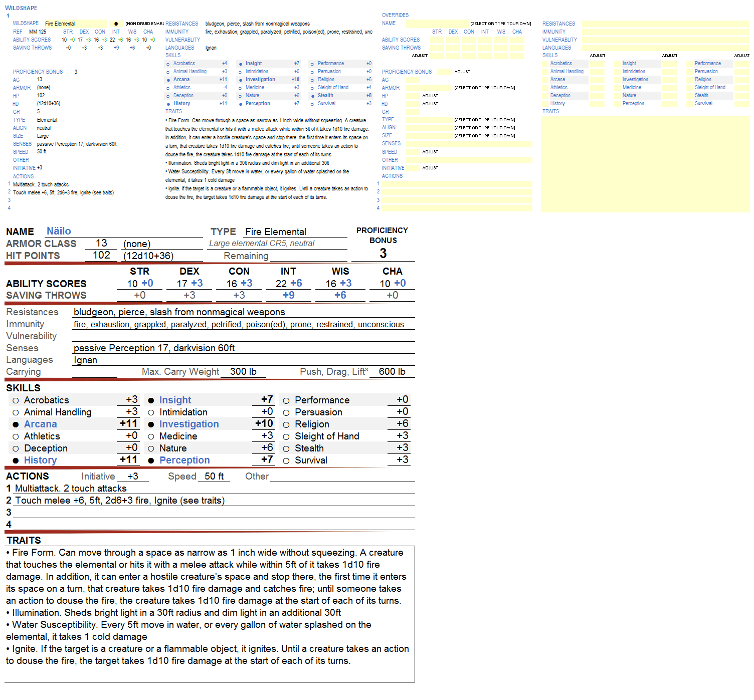The width and height of the screenshot is (754, 700).
Task: Toggle Insight filled proficiency dot in large sheet
Action: [x=151, y=401]
